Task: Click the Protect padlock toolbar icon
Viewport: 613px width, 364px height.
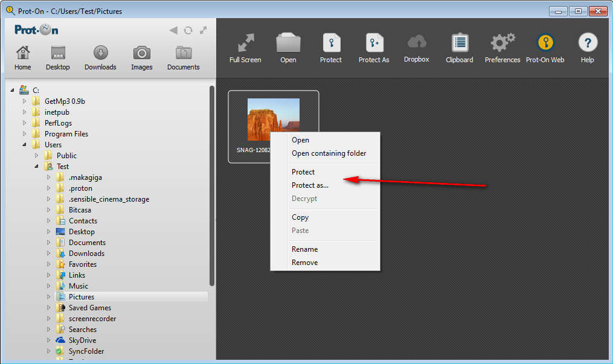Action: tap(330, 44)
